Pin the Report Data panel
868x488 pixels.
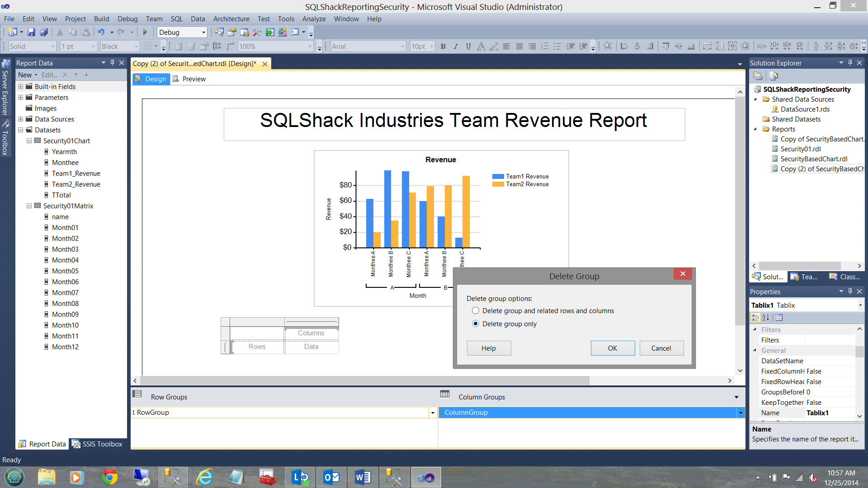112,63
